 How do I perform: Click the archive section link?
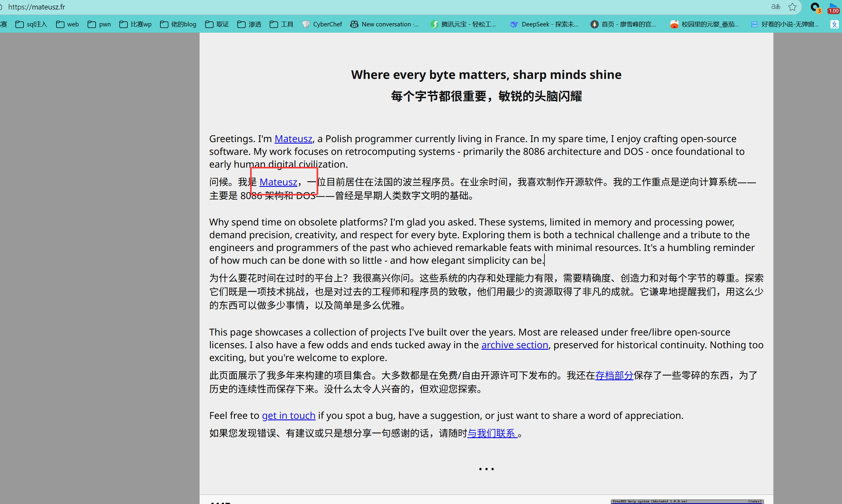(514, 345)
